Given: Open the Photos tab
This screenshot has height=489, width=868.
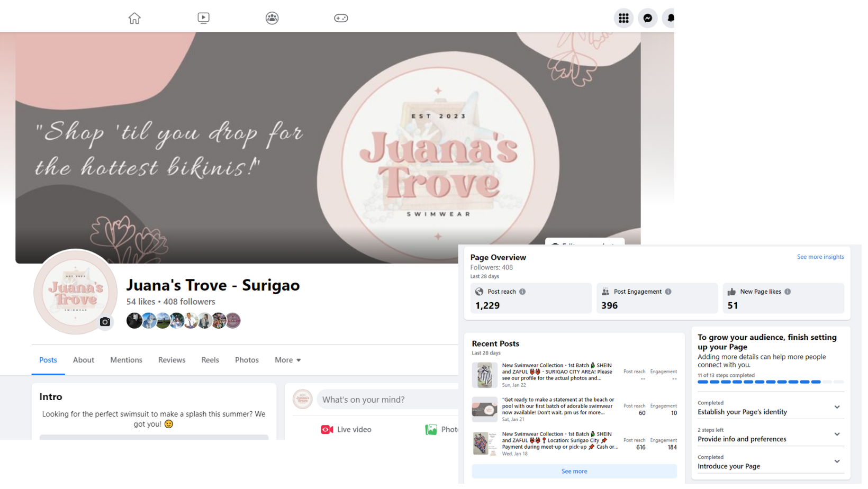Looking at the screenshot, I should [x=247, y=360].
